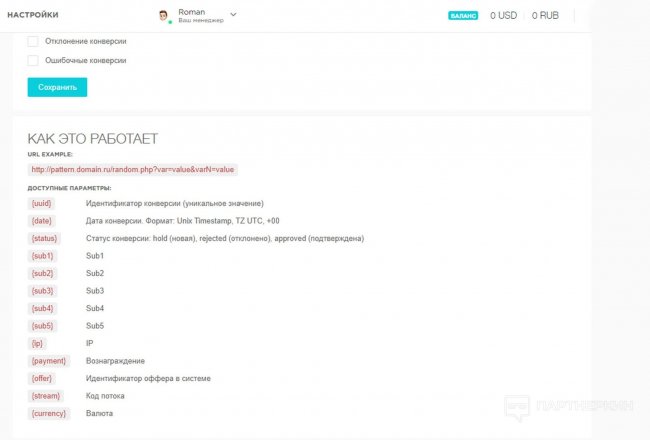This screenshot has height=440, width=650.
Task: Enable Отклонение конверсии checkbox
Action: tap(33, 41)
